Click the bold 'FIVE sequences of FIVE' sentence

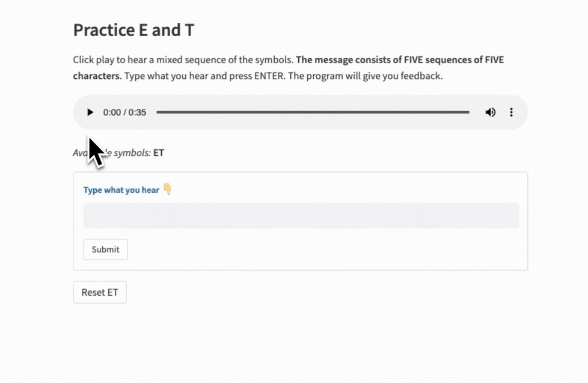400,60
